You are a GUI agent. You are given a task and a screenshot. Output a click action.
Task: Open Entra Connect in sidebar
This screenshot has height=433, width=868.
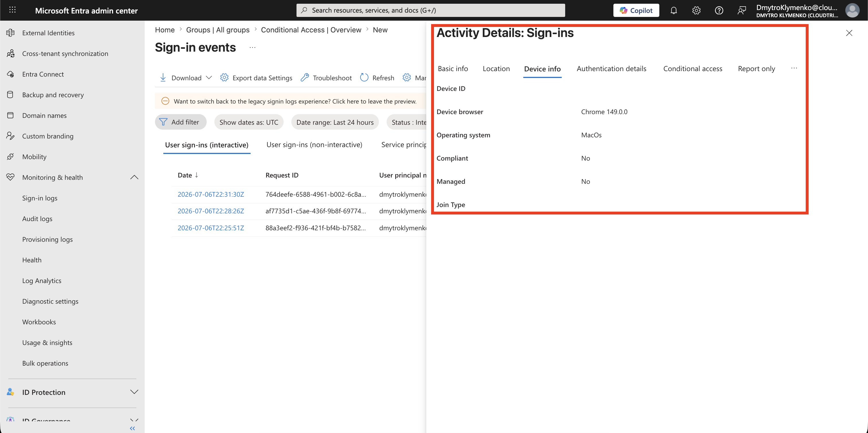(43, 74)
